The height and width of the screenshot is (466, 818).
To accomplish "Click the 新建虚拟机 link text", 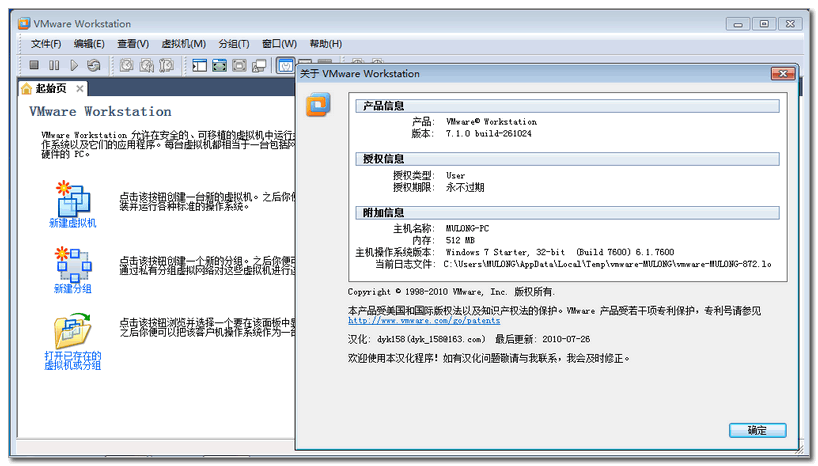I will click(73, 223).
